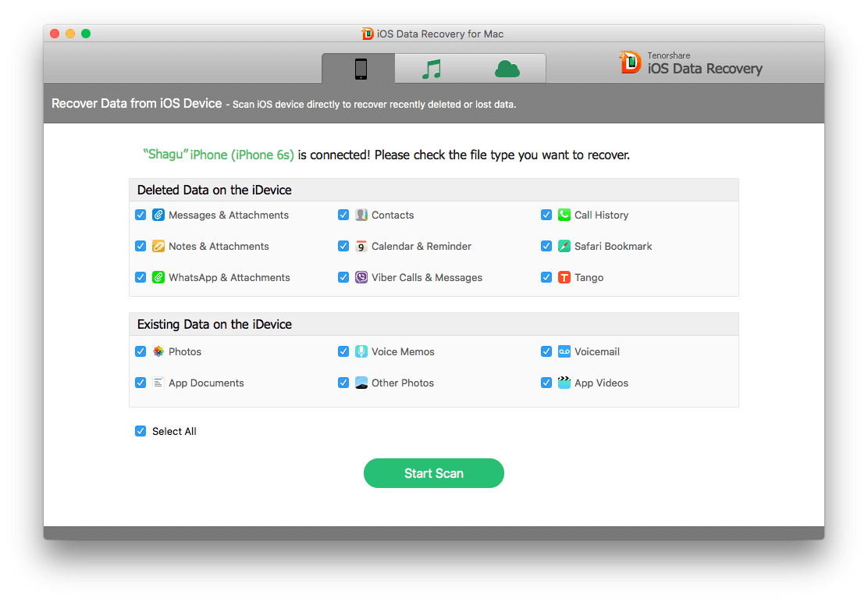The height and width of the screenshot is (602, 868).
Task: Toggle the Notes & Attachments checkbox
Action: 141,246
